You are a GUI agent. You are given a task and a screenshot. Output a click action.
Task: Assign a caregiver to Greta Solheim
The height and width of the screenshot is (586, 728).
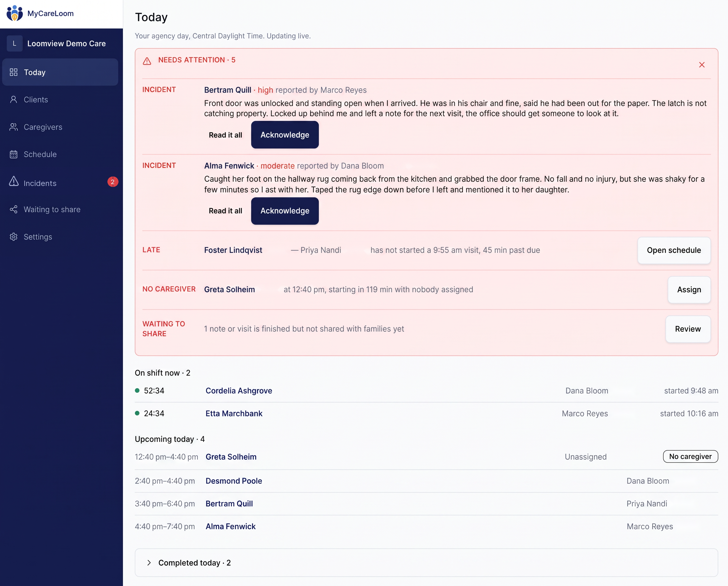click(689, 290)
